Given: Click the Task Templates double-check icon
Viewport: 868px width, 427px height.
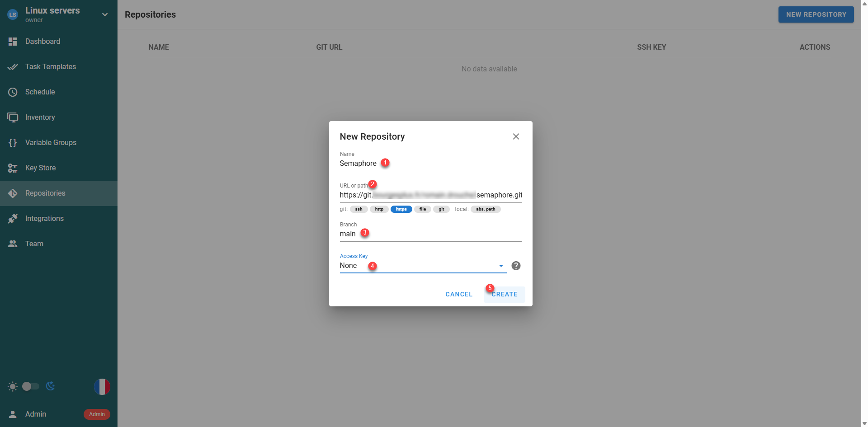Looking at the screenshot, I should [13, 67].
